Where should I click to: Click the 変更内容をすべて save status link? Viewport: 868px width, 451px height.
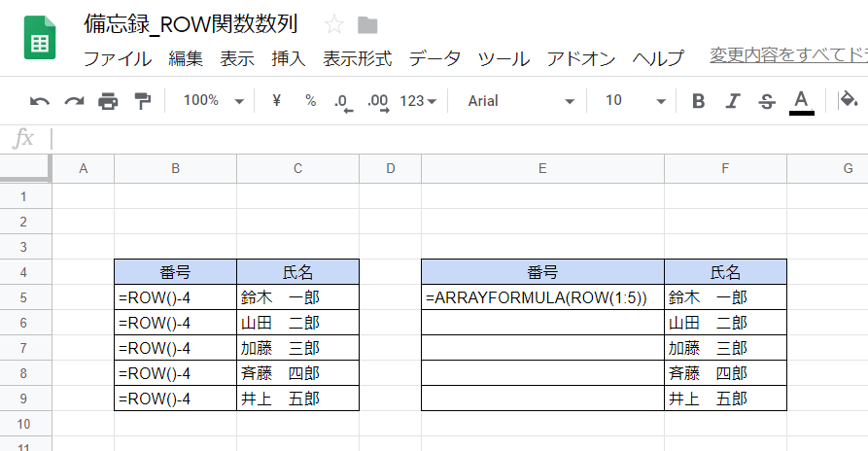click(788, 54)
